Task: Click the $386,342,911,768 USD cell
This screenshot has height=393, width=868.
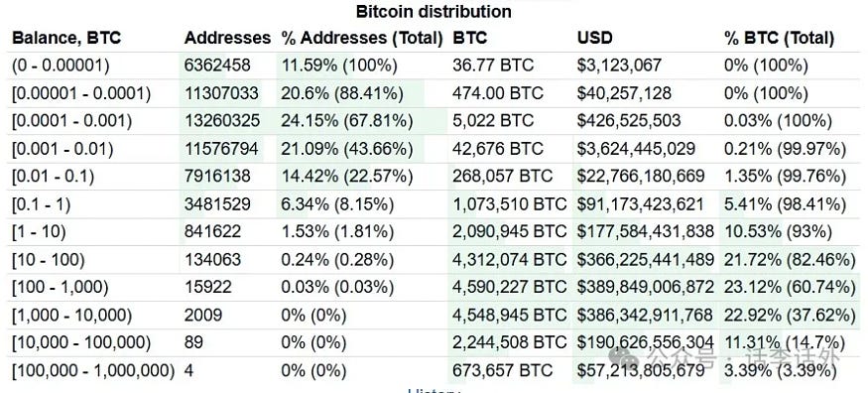Action: pos(645,315)
